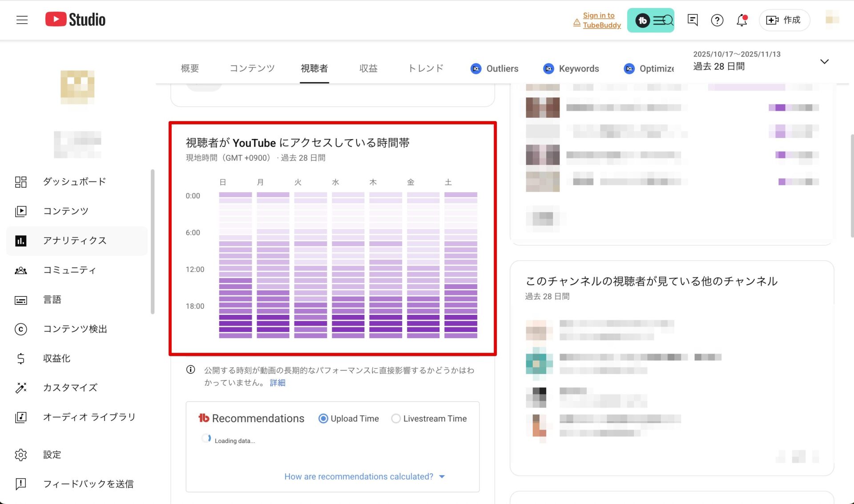Open 設定 gear icon
Viewport: 854px width, 504px height.
21,455
